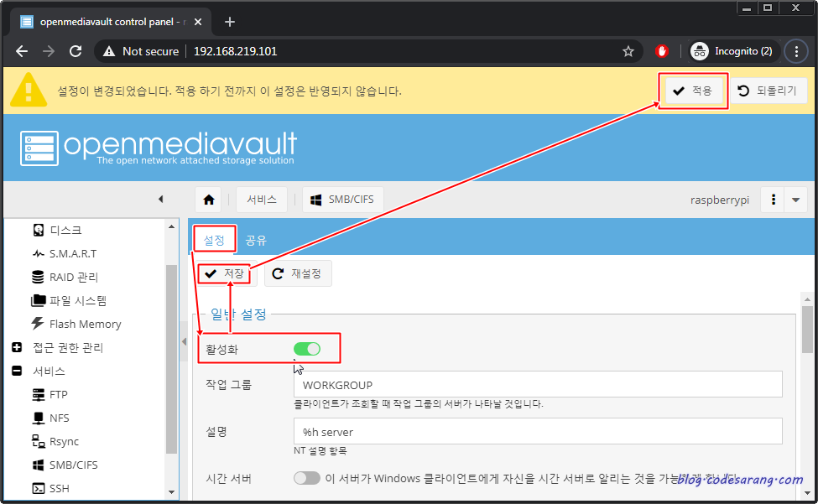The height and width of the screenshot is (504, 818).
Task: Open the SMB/CIFS breadcrumb
Action: (x=343, y=200)
